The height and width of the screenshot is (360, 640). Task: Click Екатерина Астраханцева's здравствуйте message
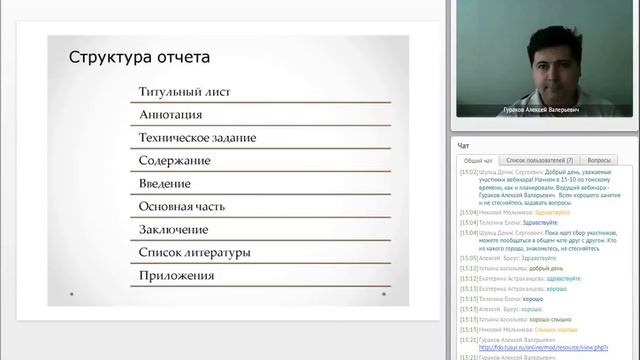(x=520, y=279)
